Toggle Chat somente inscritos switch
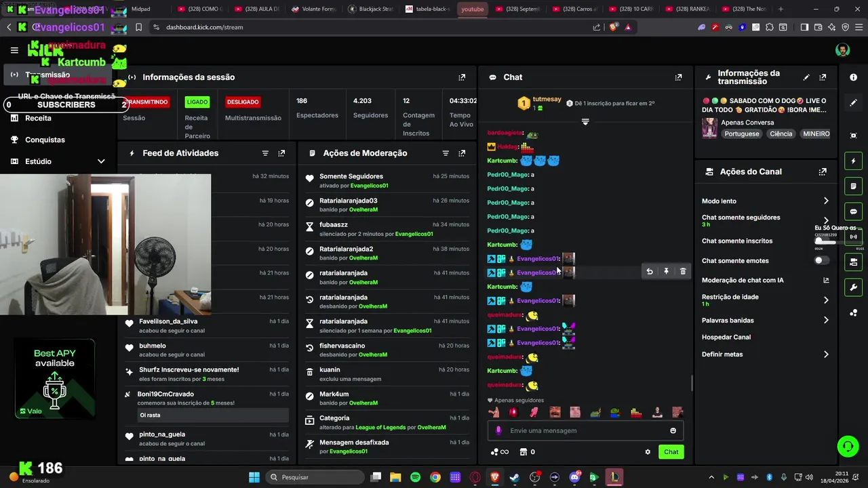 [821, 241]
